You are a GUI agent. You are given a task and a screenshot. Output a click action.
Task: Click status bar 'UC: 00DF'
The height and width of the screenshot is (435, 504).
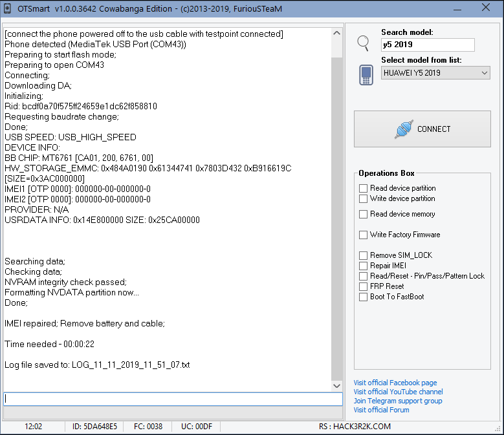[x=197, y=427]
